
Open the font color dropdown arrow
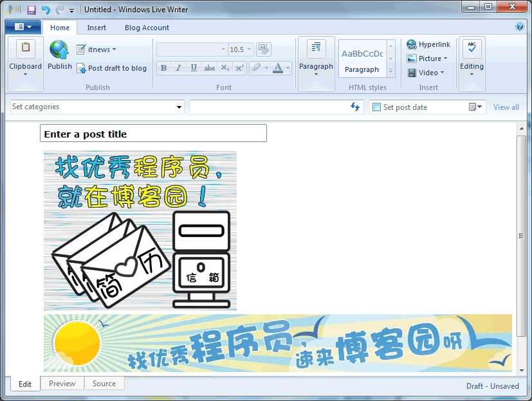point(288,67)
